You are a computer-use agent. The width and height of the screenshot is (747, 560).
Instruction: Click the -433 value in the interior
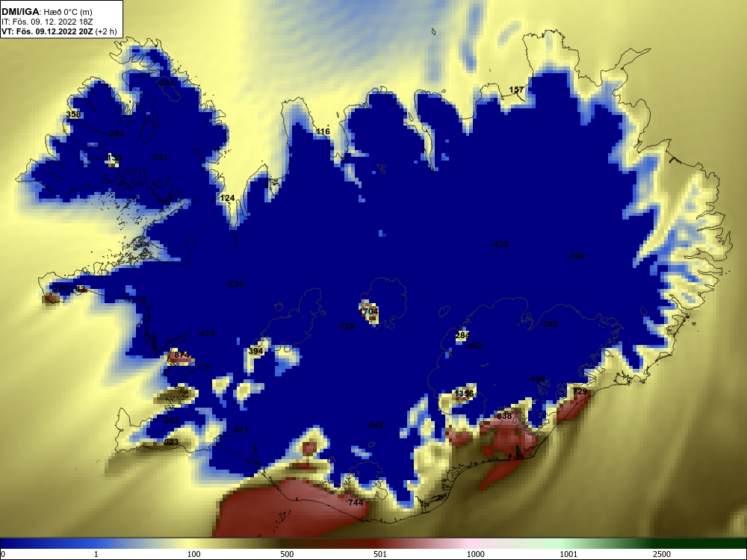pyautogui.click(x=500, y=244)
